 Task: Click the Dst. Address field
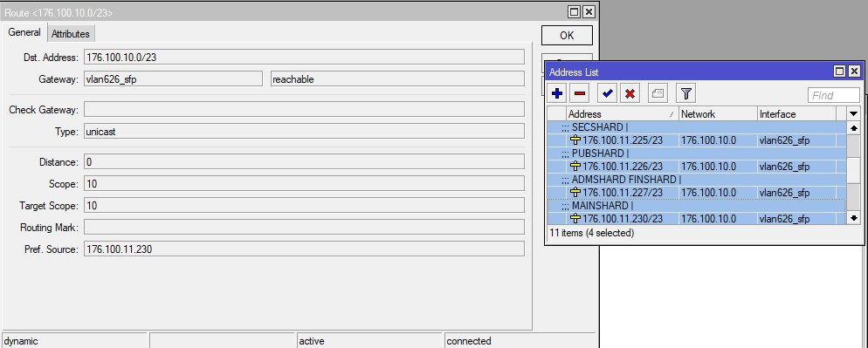coord(304,57)
